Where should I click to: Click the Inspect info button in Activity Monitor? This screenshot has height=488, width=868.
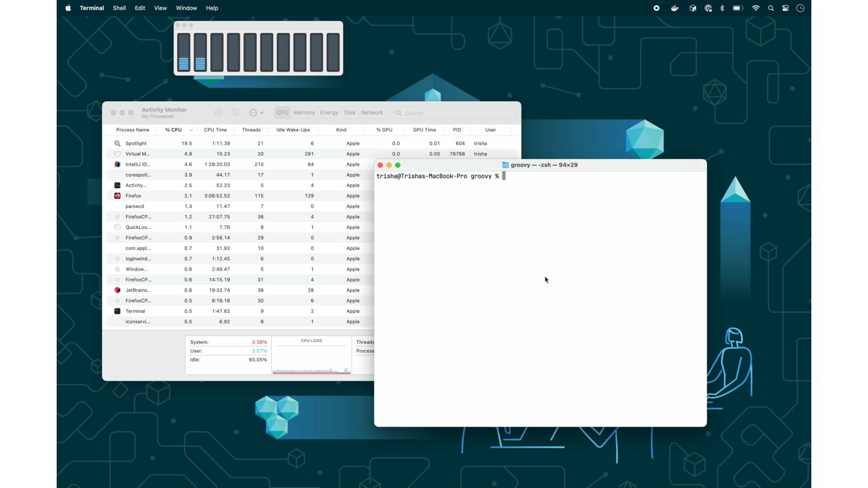click(x=235, y=113)
